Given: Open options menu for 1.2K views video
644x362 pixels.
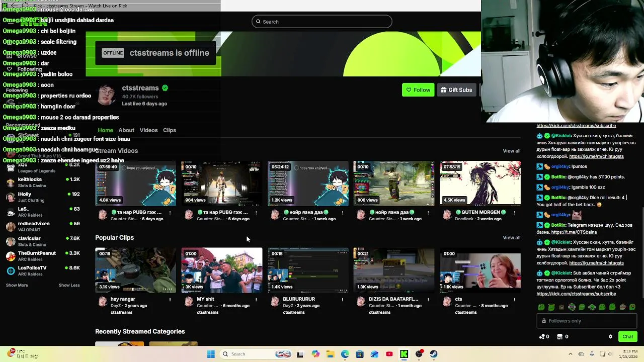Looking at the screenshot, I should [342, 213].
